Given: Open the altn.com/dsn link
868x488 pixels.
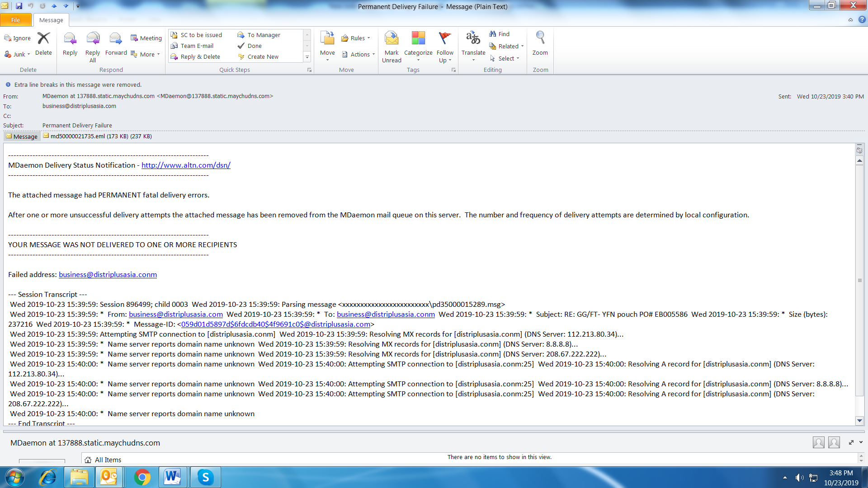Looking at the screenshot, I should (186, 165).
